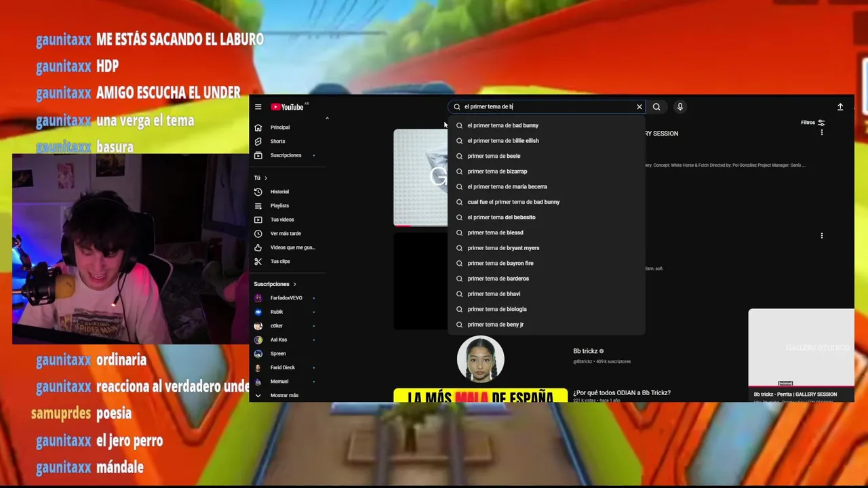Click the Rubik channel avatar
Image resolution: width=868 pixels, height=488 pixels.
[258, 312]
